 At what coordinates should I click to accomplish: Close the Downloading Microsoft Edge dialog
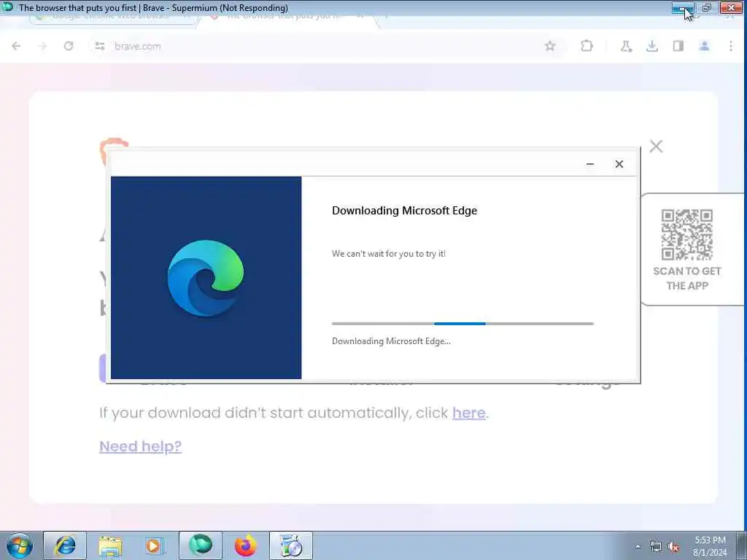619,164
